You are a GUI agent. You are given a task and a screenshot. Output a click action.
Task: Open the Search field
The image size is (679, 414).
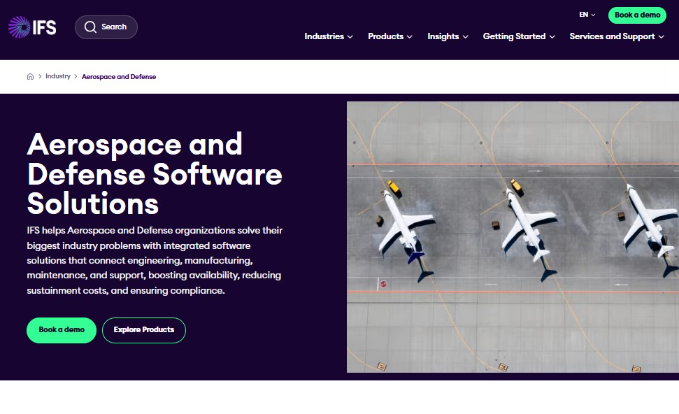click(106, 27)
